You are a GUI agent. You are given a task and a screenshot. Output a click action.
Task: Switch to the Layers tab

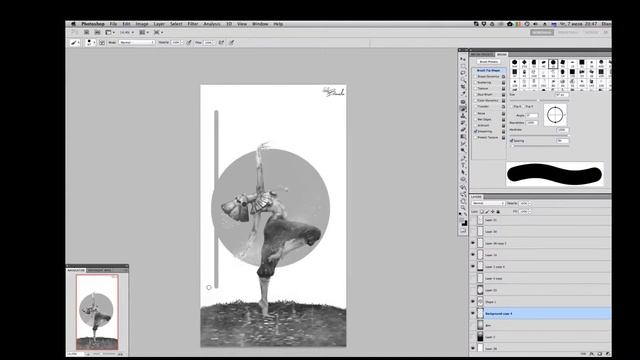pyautogui.click(x=476, y=197)
